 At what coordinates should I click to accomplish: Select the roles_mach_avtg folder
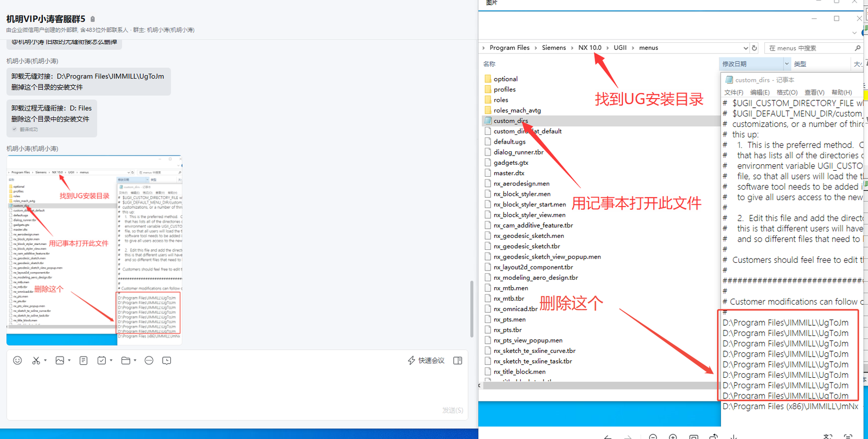click(513, 110)
